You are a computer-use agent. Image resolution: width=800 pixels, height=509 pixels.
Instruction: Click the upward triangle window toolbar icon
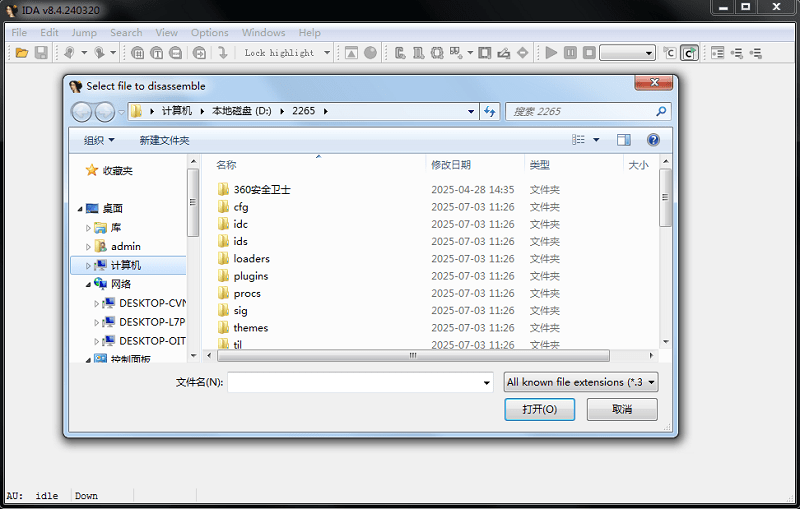coord(351,53)
